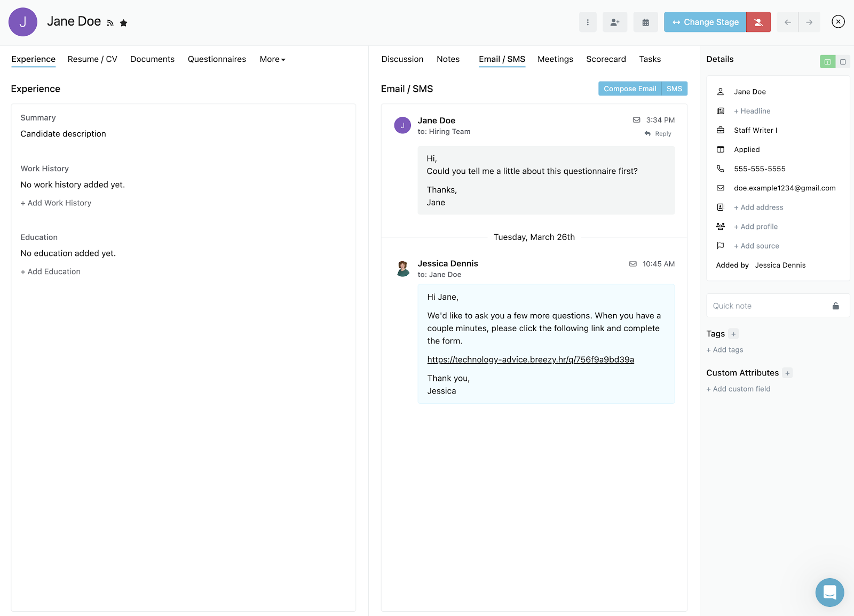Screen dimensions: 854x616
Task: Toggle the single panel layout view
Action: [843, 62]
